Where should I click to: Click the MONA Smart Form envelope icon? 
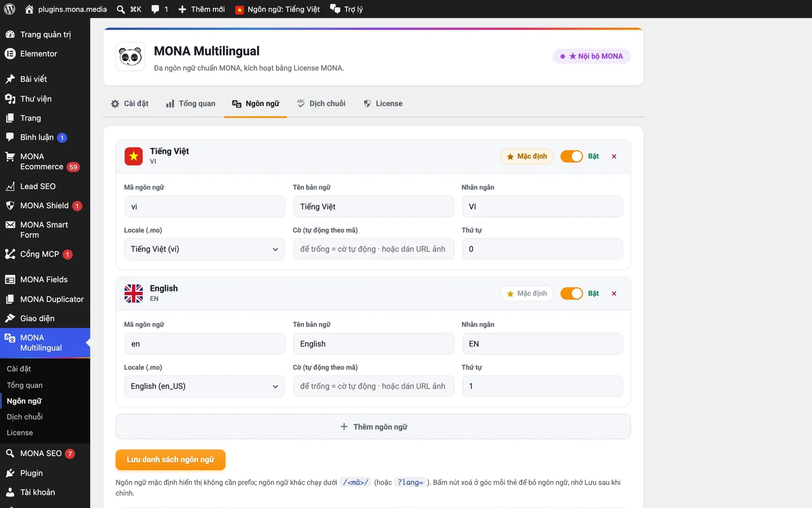[x=10, y=225]
